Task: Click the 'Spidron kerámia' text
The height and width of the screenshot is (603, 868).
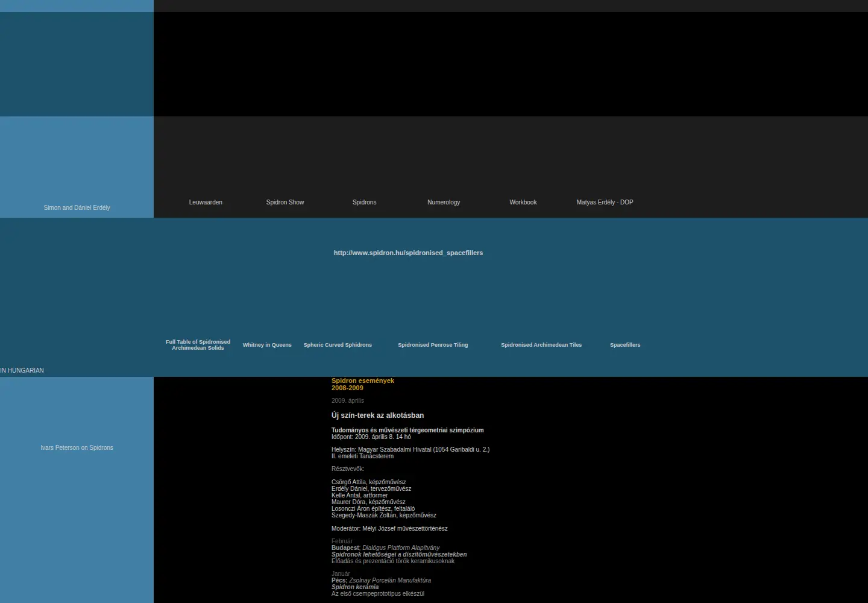Action: click(x=355, y=587)
